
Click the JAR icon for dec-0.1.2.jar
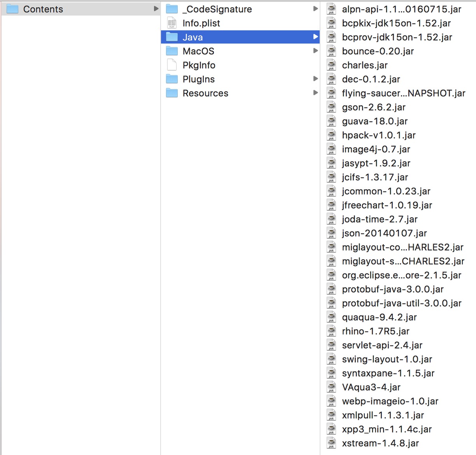click(331, 79)
